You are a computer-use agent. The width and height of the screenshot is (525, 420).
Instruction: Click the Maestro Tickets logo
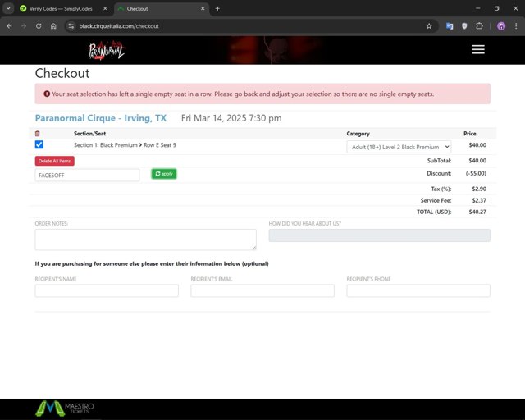coord(65,409)
